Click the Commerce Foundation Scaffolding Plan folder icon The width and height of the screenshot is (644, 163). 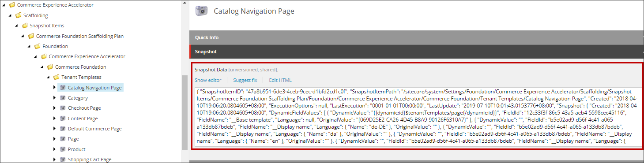(x=31, y=36)
